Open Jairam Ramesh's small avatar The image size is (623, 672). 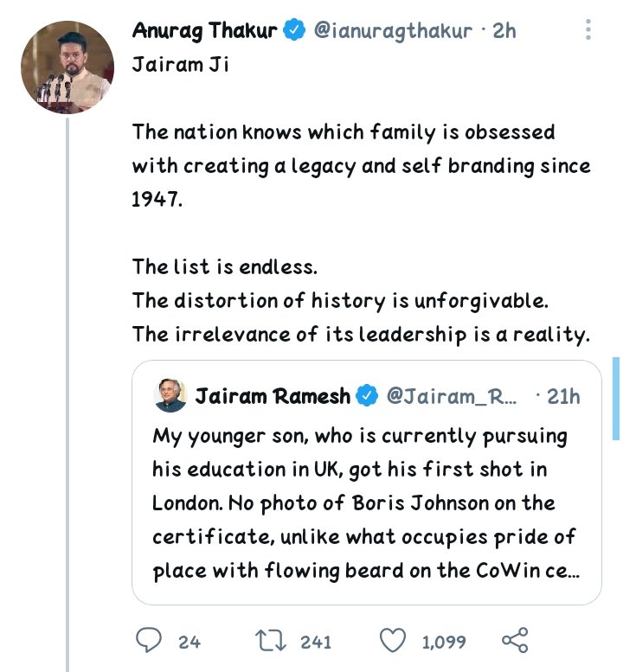[170, 396]
